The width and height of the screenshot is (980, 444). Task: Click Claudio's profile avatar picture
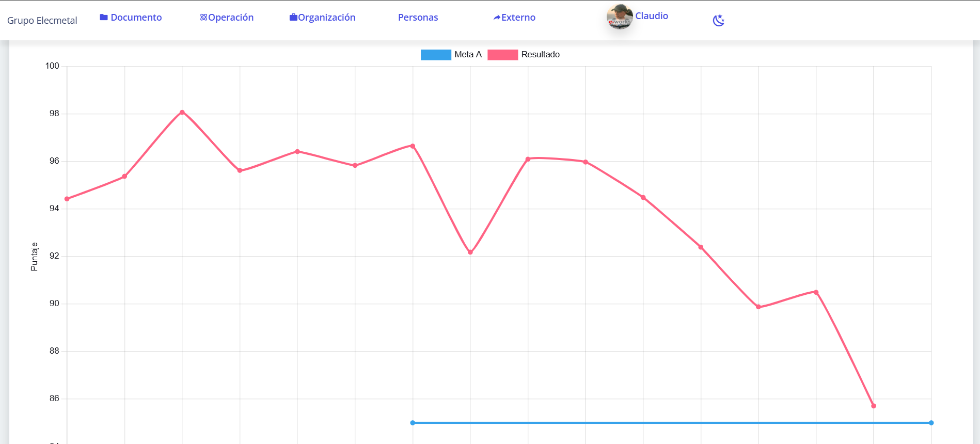coord(620,17)
